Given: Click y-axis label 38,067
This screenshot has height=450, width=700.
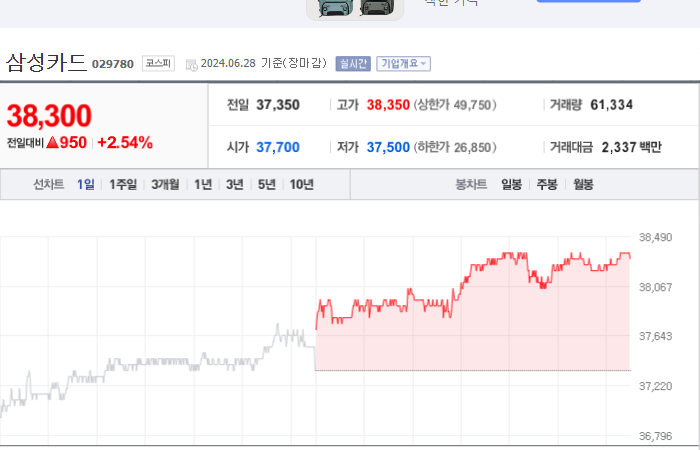Looking at the screenshot, I should pos(655,288).
